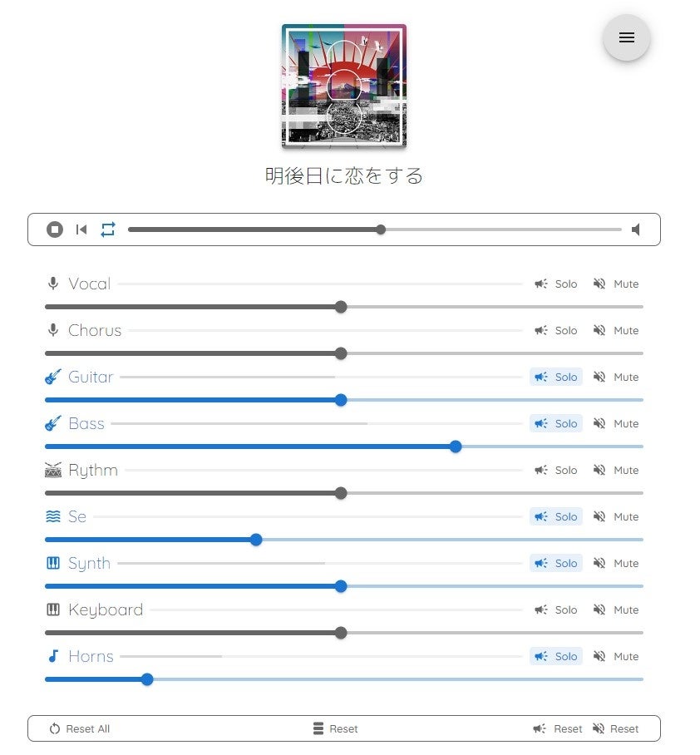Open the hamburger menu button
Screen dimensions: 700x755
[x=627, y=37]
